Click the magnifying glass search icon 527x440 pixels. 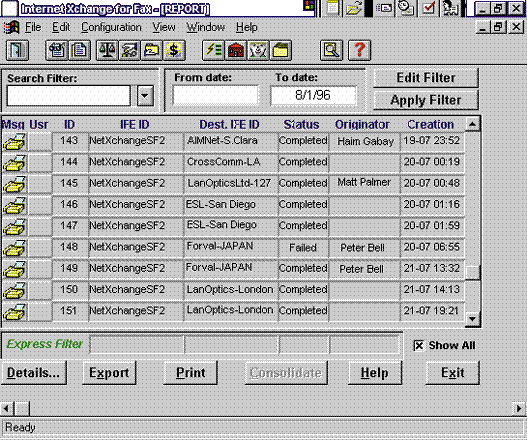tap(331, 50)
